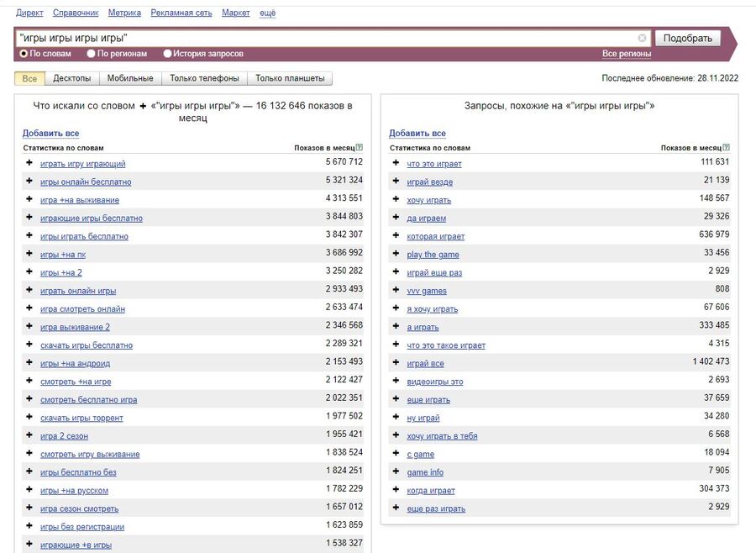756x553 pixels.
Task: Add 'хочу играть' with its plus icon
Action: 396,199
